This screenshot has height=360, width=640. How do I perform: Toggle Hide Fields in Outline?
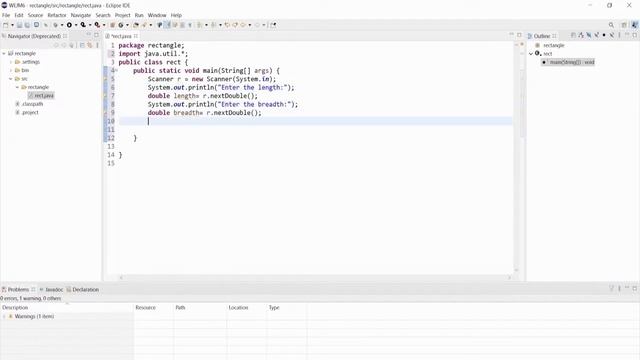click(589, 36)
